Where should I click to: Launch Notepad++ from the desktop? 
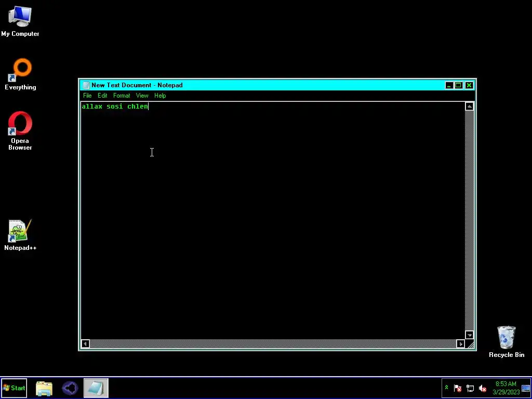coord(20,235)
